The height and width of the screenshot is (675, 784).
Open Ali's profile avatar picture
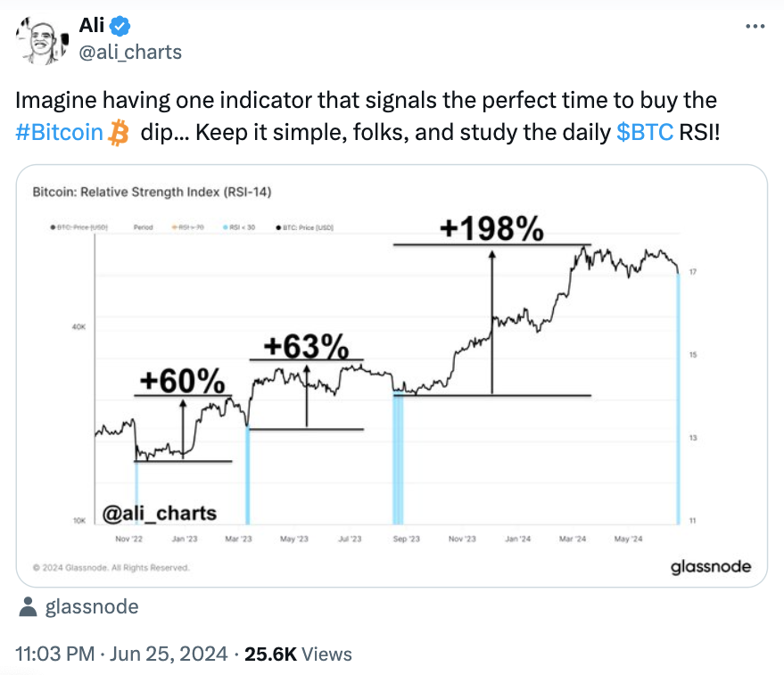(43, 41)
